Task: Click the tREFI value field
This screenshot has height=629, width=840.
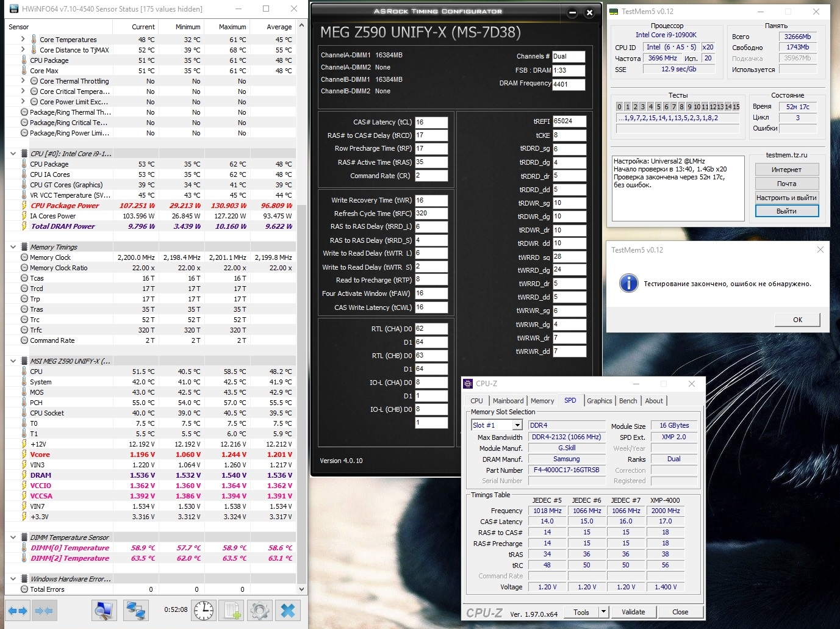Action: tap(570, 121)
